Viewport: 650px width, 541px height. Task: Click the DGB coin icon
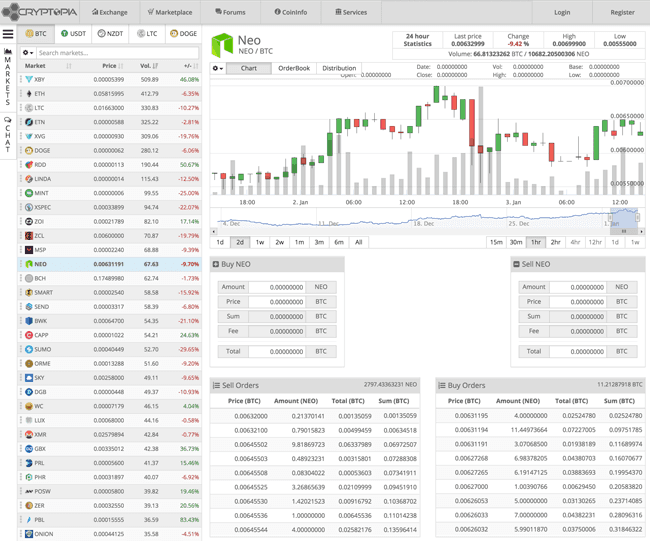(29, 392)
